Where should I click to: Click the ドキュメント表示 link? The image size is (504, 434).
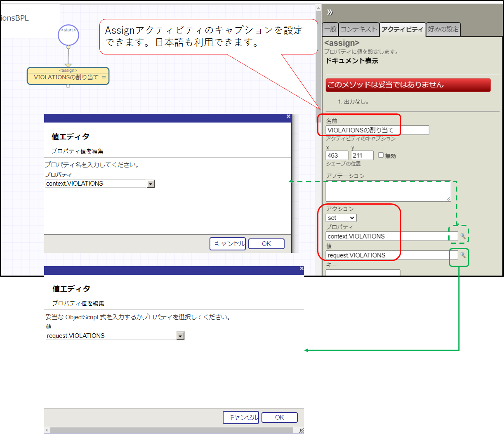pos(352,61)
